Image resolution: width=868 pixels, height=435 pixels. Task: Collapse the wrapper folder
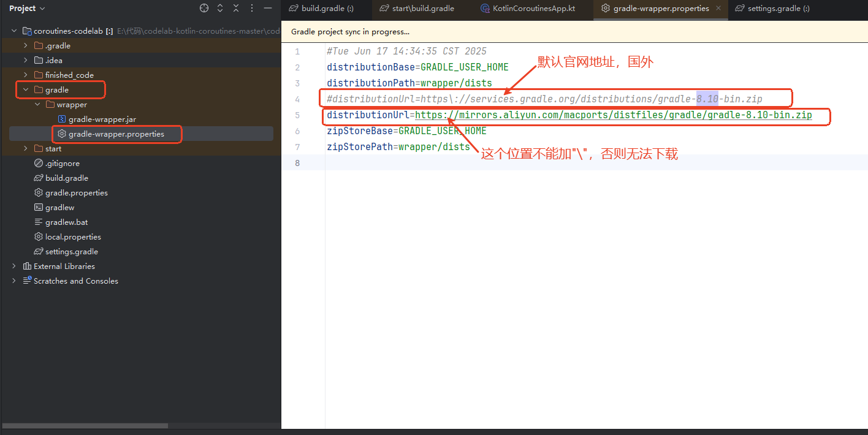click(x=37, y=104)
